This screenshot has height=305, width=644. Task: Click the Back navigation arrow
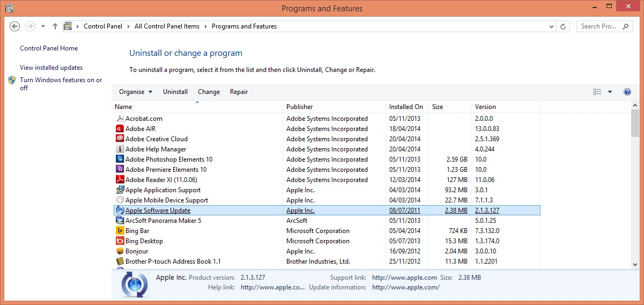(15, 26)
